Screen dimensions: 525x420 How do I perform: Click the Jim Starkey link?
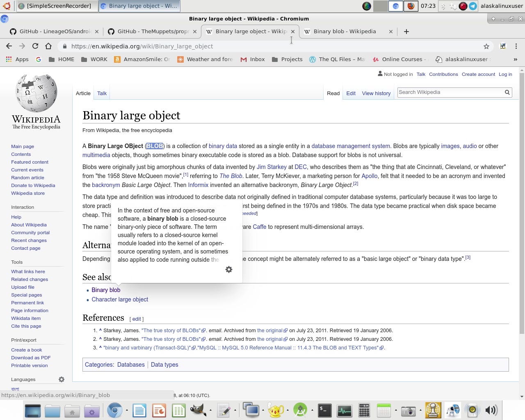coord(272,167)
